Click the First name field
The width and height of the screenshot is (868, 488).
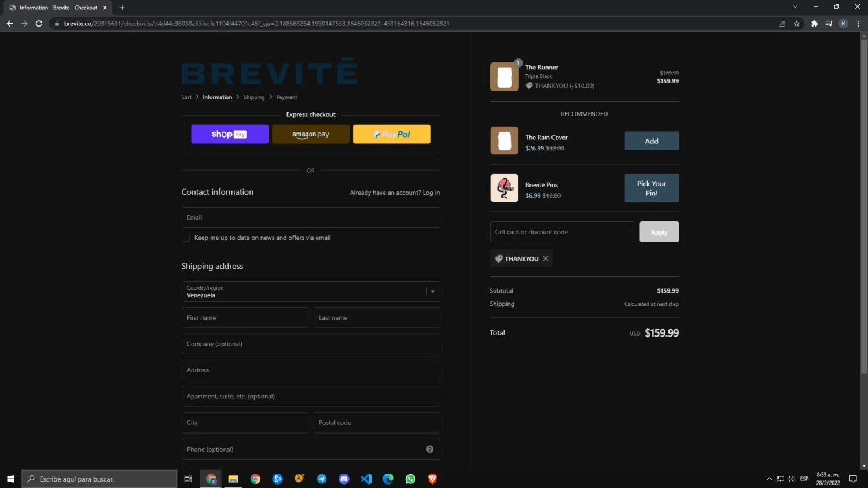point(245,318)
